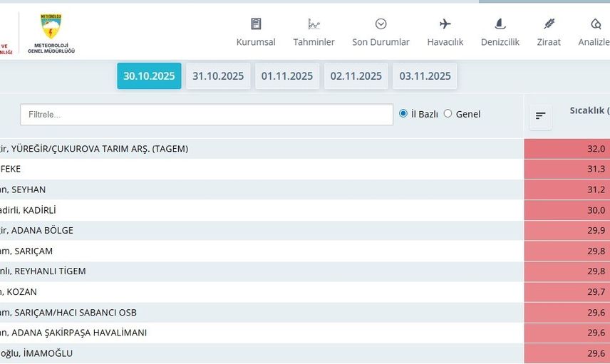Image resolution: width=610 pixels, height=364 pixels.
Task: Choose the 02.11.2025 date tab
Action: [356, 76]
